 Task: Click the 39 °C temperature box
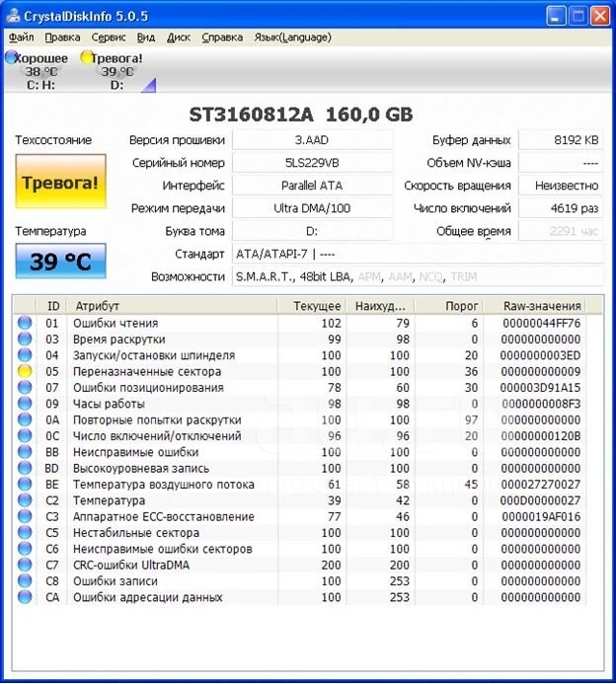tap(60, 261)
